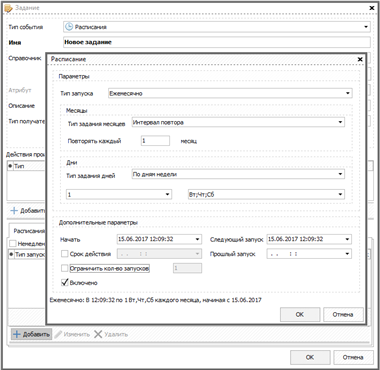Tick the Ограничить кол-во запусков checkbox
The width and height of the screenshot is (380, 370).
[x=65, y=268]
